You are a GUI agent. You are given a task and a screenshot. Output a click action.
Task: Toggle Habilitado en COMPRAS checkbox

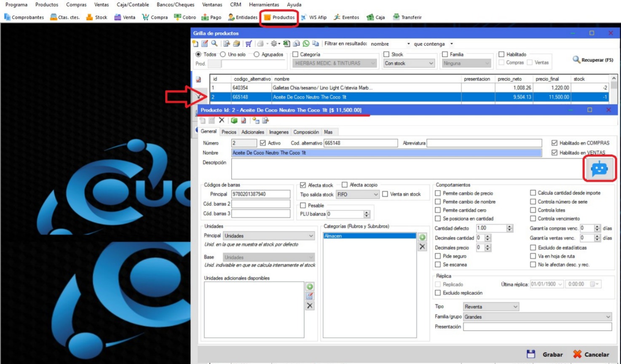coord(554,143)
